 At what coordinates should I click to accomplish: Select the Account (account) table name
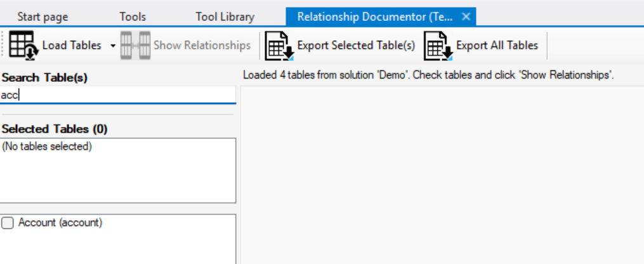point(60,223)
